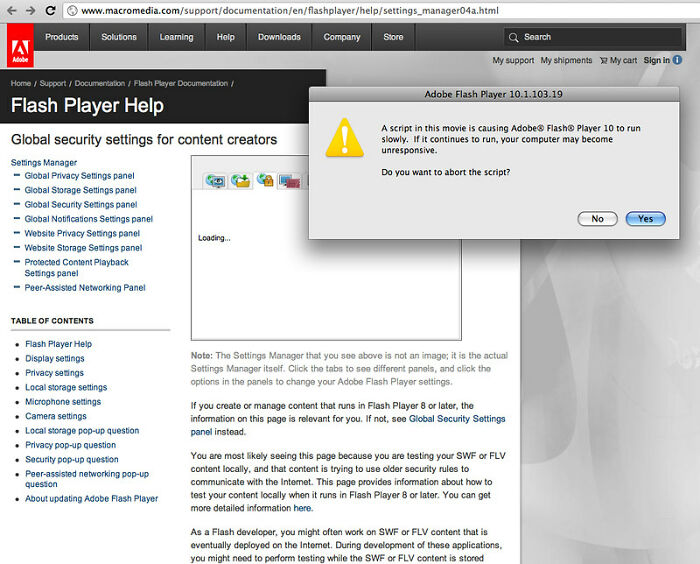Open the Downloads navigation menu
700x564 pixels.
279,37
